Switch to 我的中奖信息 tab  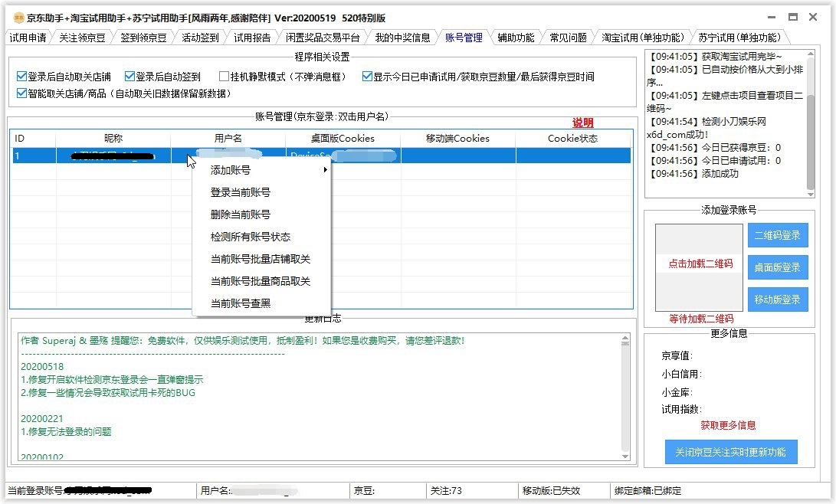402,38
